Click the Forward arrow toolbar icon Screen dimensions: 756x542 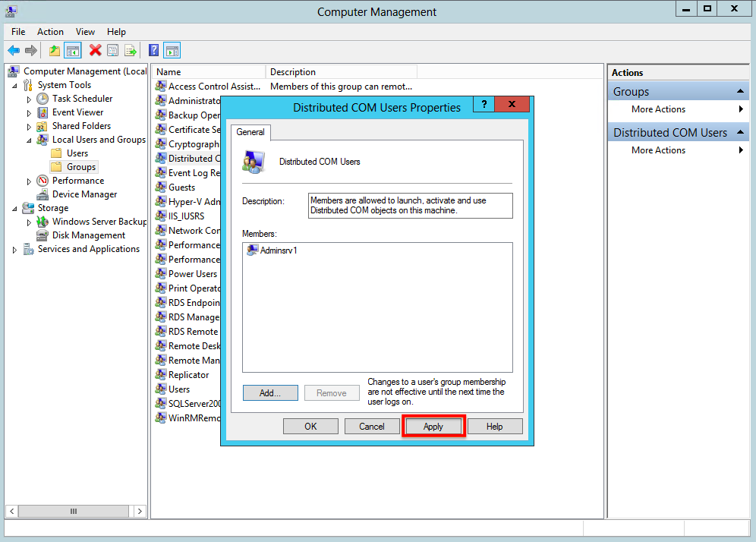coord(31,50)
